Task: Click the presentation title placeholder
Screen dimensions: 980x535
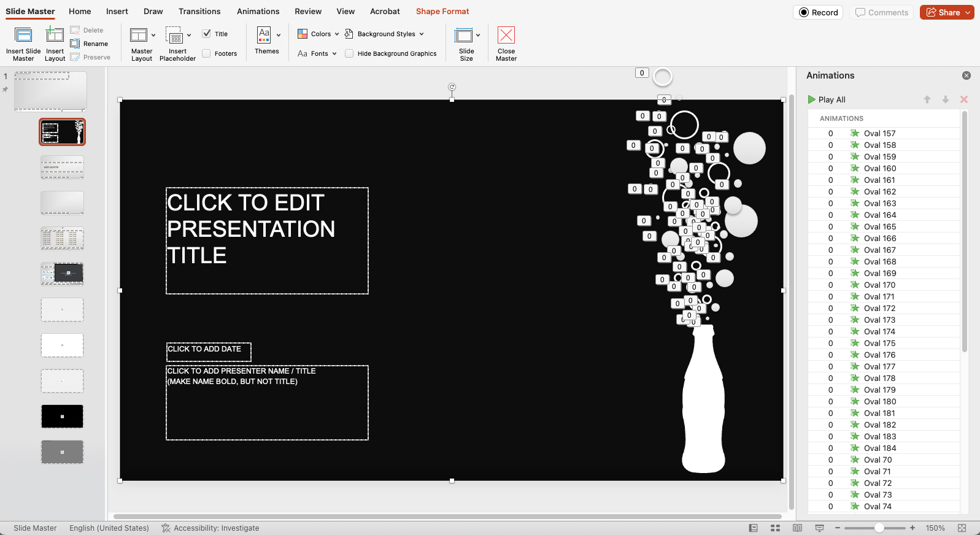Action: click(x=267, y=241)
